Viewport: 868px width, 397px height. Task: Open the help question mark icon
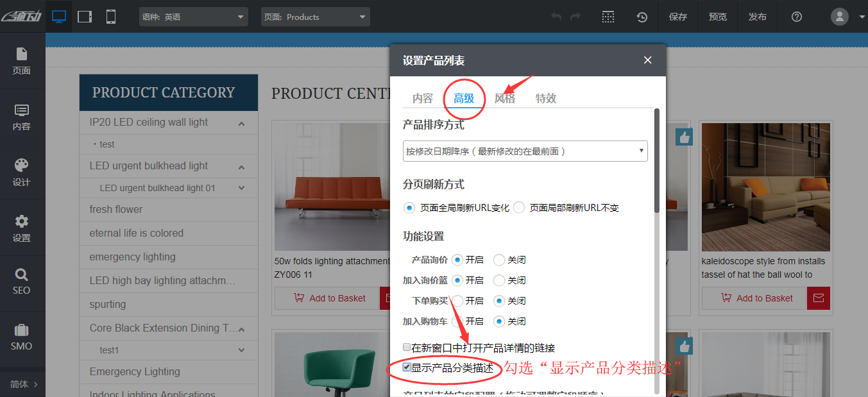click(x=797, y=17)
